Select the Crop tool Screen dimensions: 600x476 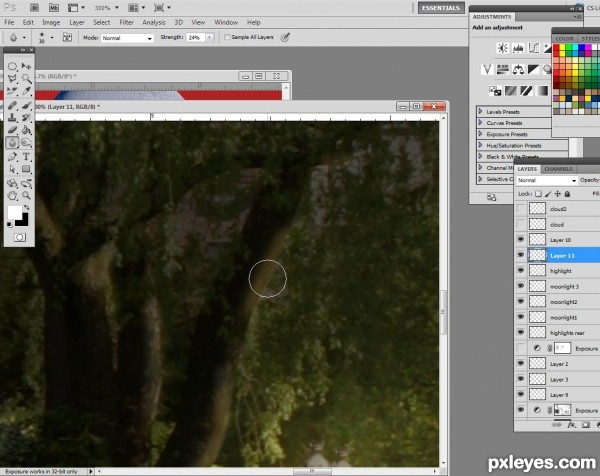12,91
